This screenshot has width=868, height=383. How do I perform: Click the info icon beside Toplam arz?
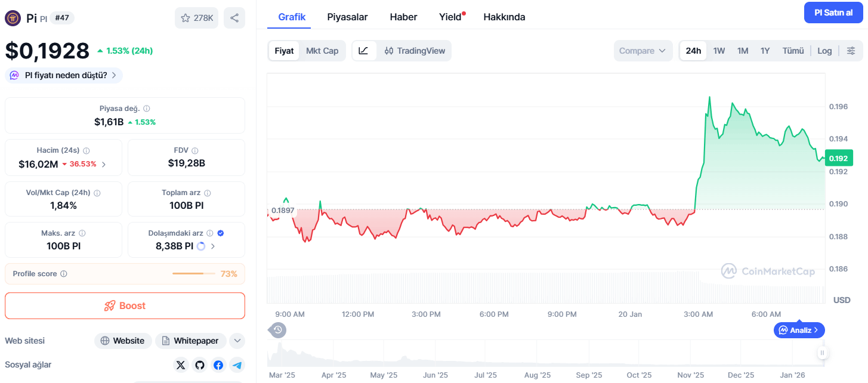pos(208,193)
